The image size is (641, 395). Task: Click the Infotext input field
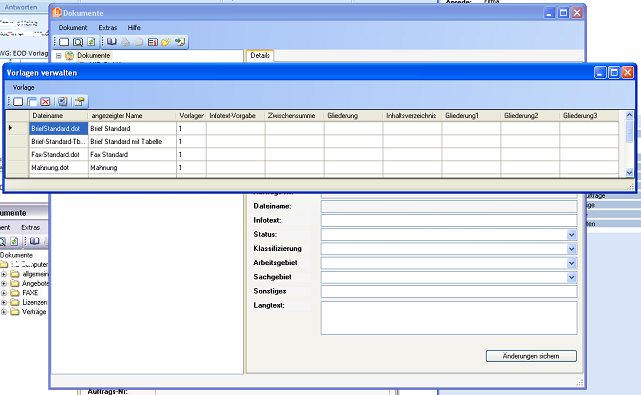click(x=449, y=220)
